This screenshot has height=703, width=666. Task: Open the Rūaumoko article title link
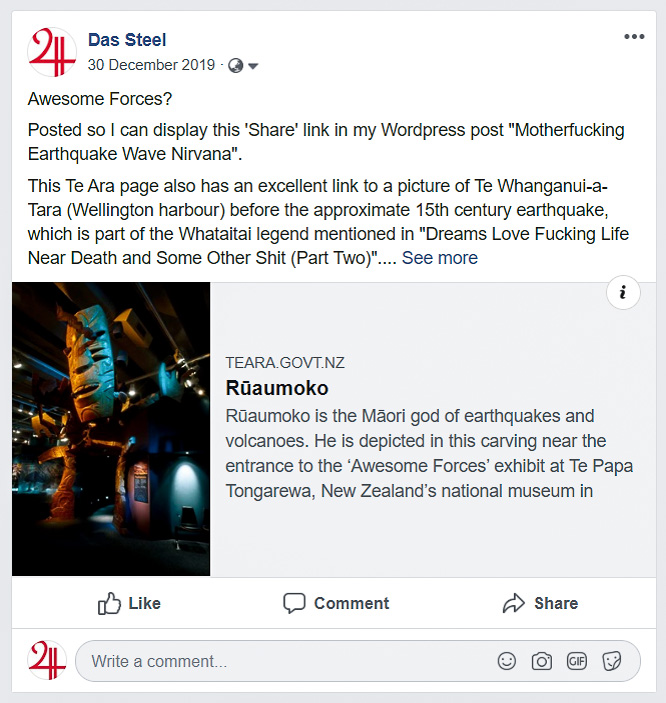pos(277,388)
